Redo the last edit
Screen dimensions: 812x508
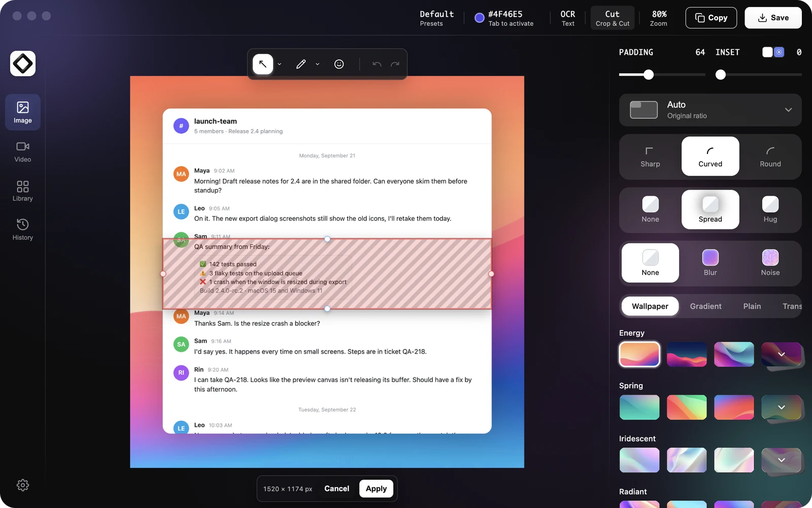coord(395,64)
